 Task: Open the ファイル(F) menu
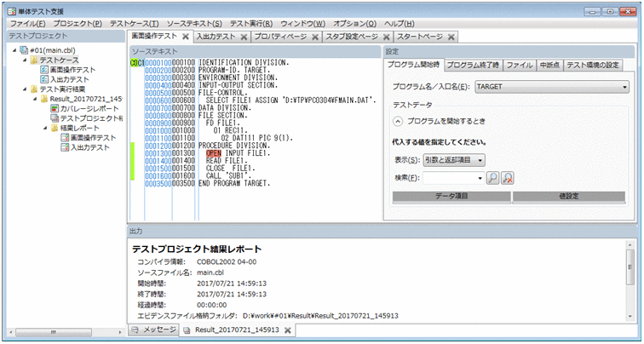27,24
